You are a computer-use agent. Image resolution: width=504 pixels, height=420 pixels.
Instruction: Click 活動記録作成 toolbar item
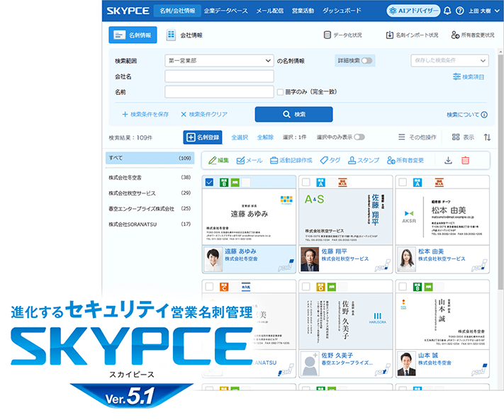[291, 161]
